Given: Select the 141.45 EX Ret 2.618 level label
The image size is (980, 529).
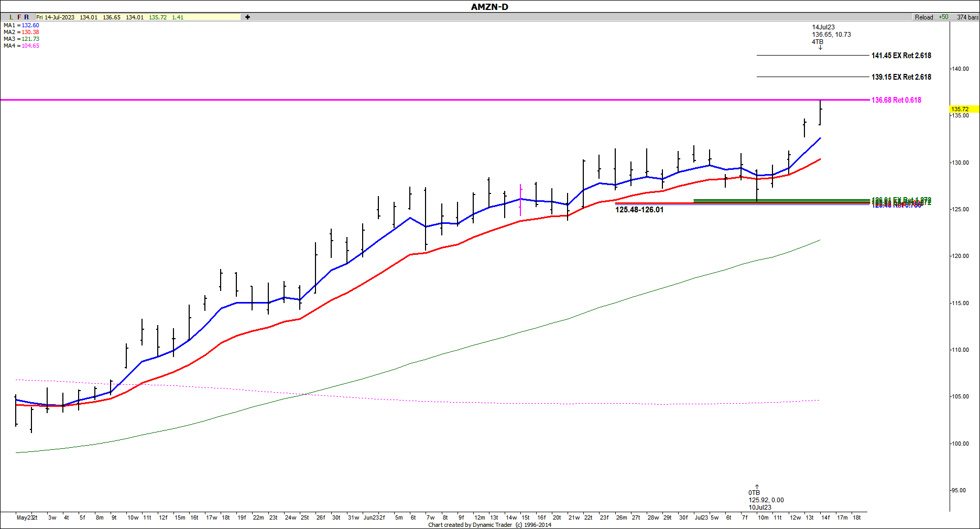Looking at the screenshot, I should 901,56.
